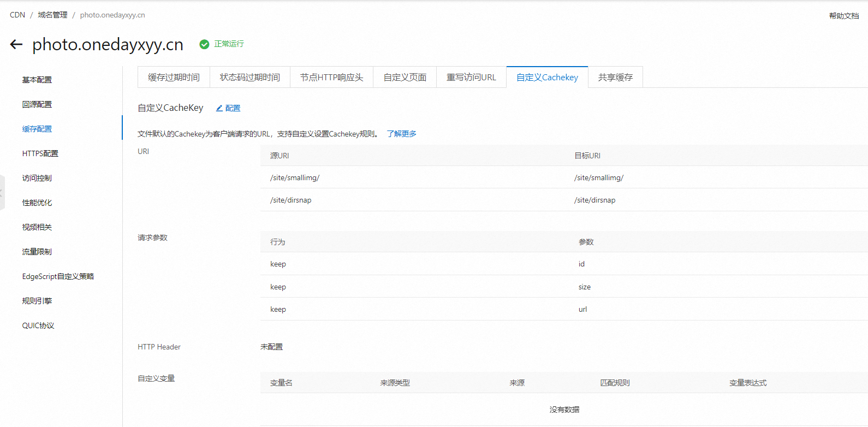Click the 没有数据 empty table message
Screen dimensions: 868x427
tap(564, 410)
